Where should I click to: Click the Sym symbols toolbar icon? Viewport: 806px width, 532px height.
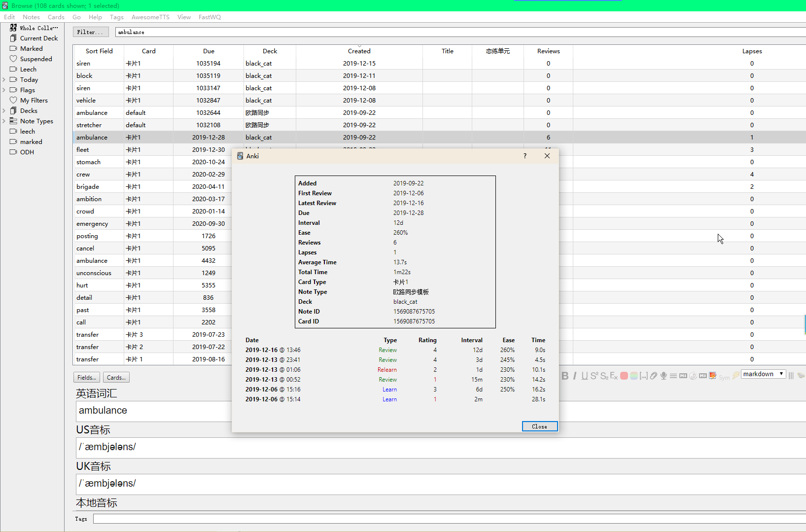point(724,377)
